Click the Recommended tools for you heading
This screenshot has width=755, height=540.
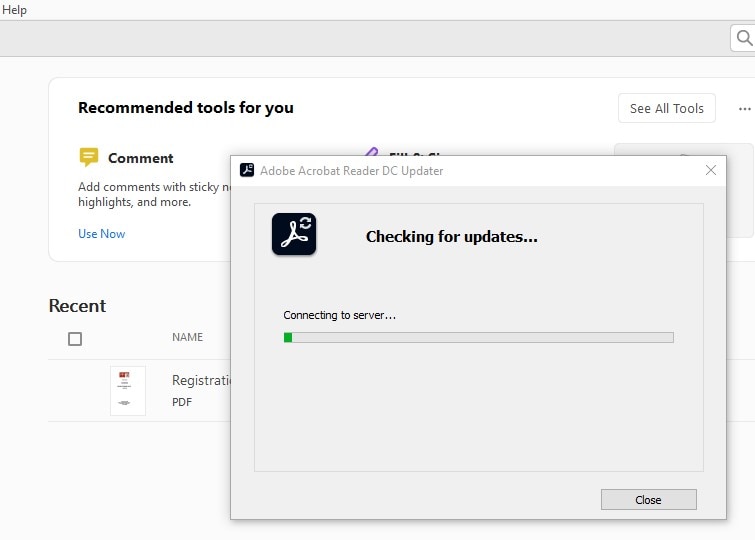tap(186, 107)
